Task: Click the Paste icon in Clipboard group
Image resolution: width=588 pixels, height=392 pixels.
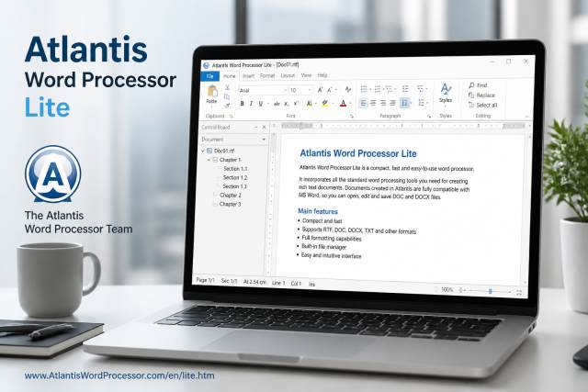Action: click(x=212, y=92)
